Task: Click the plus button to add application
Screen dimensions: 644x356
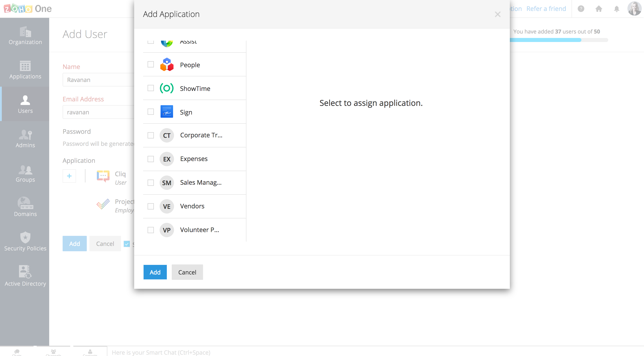Action: [69, 176]
